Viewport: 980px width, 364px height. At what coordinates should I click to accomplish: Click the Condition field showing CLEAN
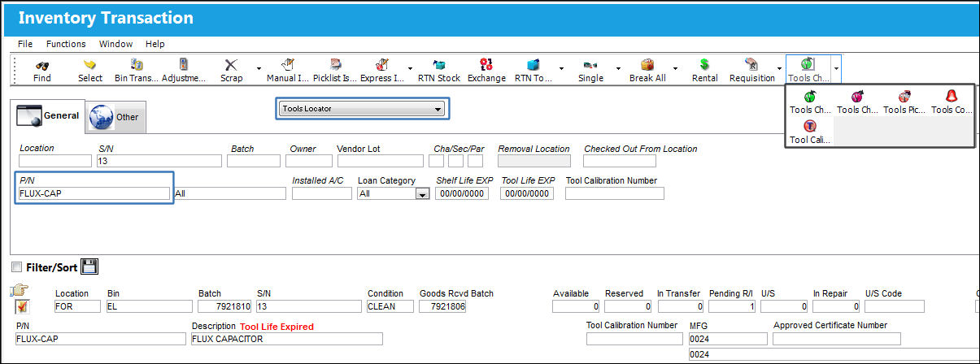tap(390, 306)
